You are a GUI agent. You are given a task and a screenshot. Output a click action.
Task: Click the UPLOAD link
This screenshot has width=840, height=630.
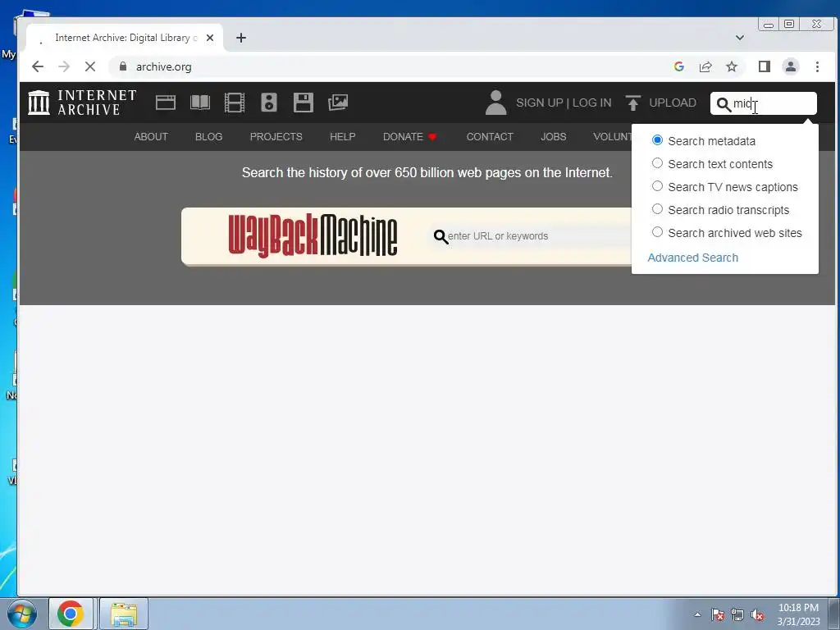click(x=673, y=103)
